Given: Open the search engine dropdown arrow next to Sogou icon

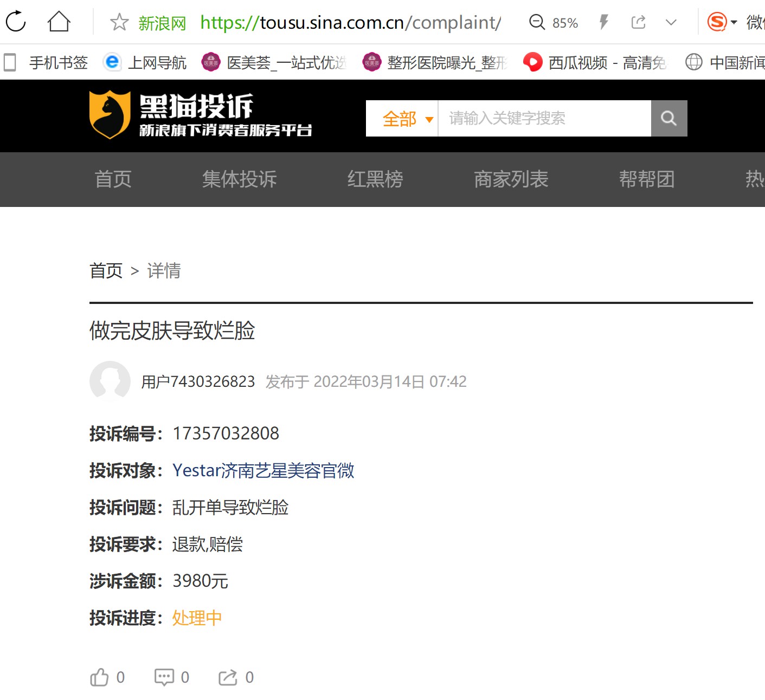Looking at the screenshot, I should coord(734,23).
